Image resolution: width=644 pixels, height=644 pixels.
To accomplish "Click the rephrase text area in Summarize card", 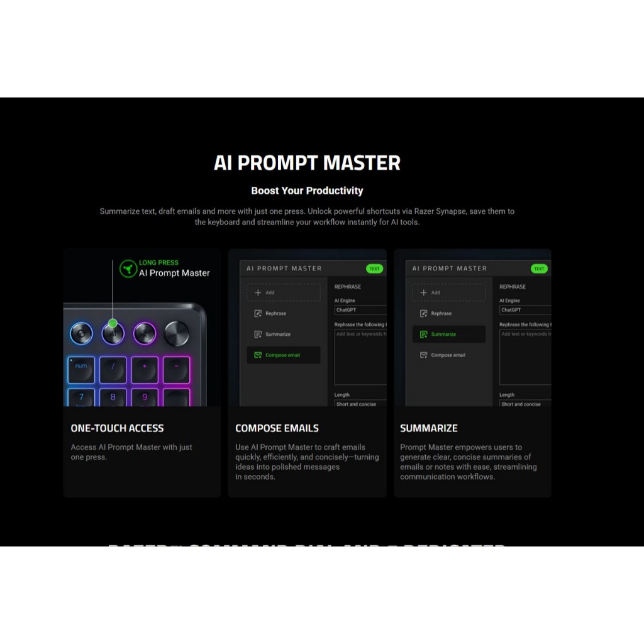I will (x=525, y=357).
